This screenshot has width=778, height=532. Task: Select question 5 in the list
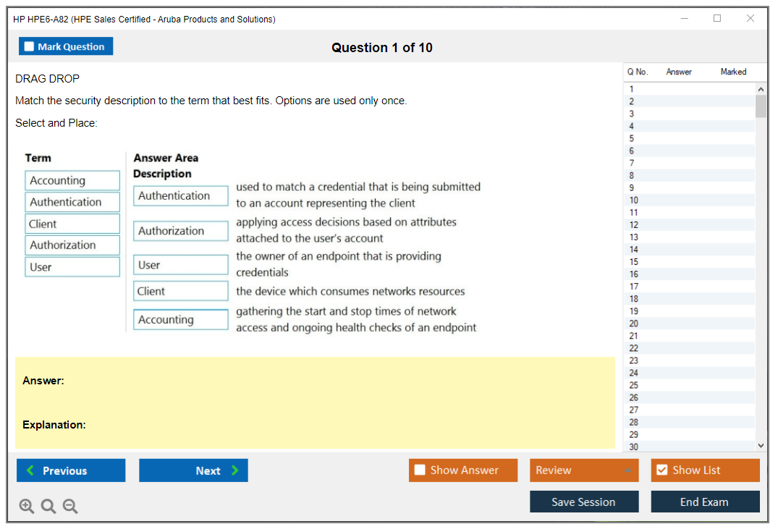632,138
